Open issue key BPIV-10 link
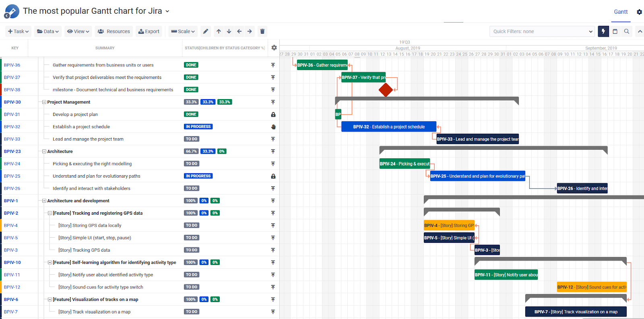The width and height of the screenshot is (644, 319). [x=12, y=262]
